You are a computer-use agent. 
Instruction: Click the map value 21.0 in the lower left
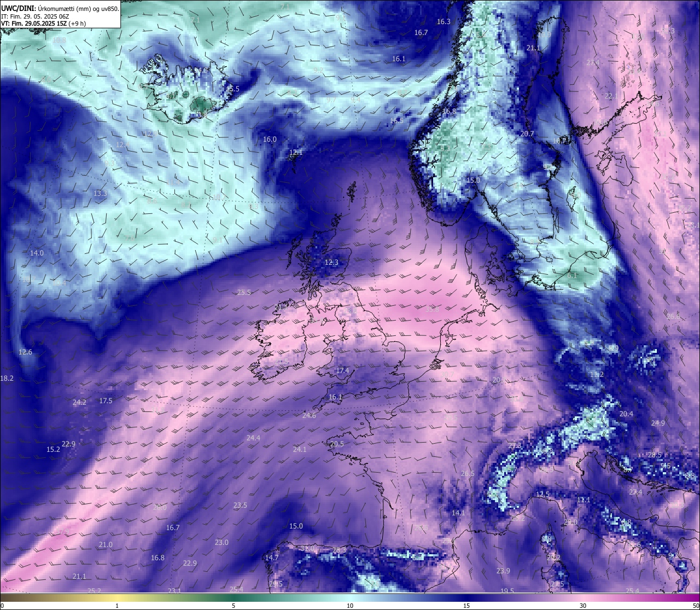[x=106, y=545]
